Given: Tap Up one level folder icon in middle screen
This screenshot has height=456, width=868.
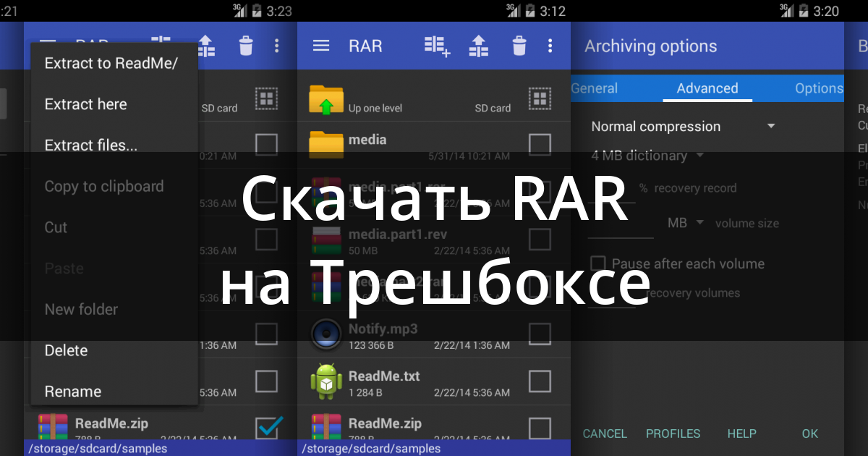Looking at the screenshot, I should click(x=326, y=99).
